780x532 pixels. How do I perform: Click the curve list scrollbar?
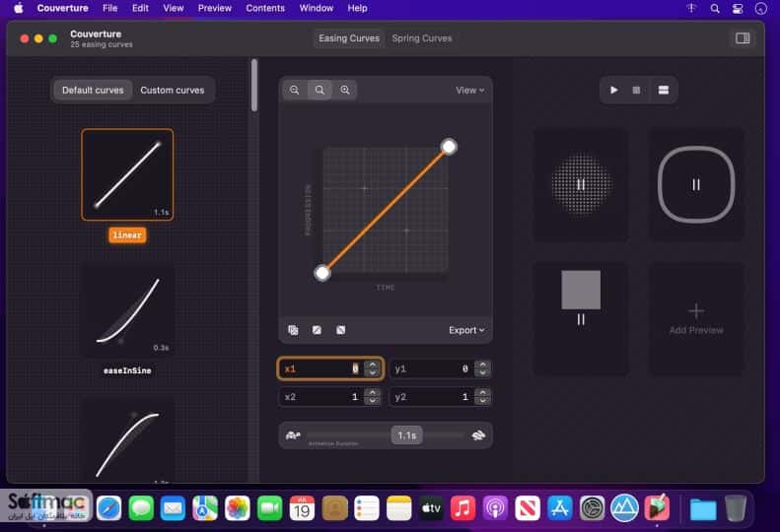(254, 86)
